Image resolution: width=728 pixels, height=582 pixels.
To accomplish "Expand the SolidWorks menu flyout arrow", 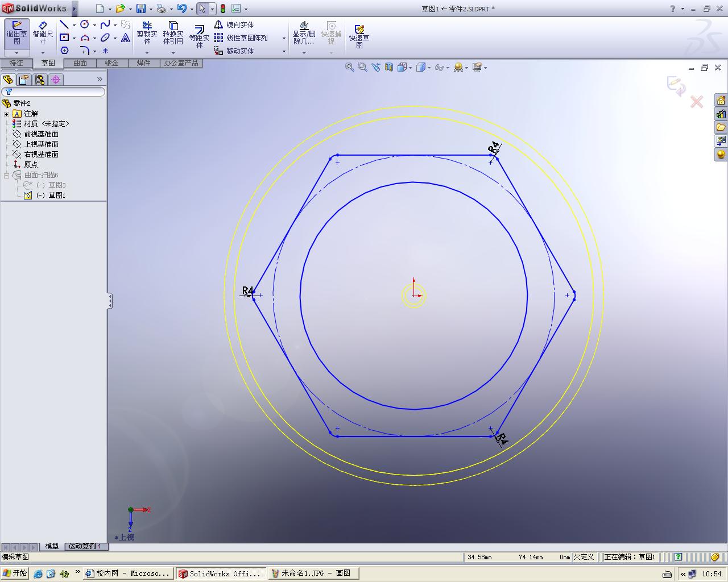I will 75,9.
